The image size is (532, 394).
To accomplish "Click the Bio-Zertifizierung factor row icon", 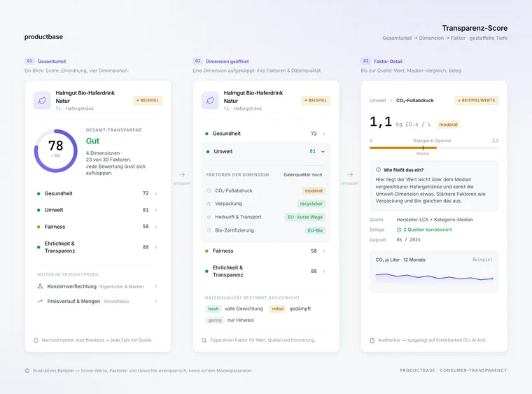I will 209,230.
